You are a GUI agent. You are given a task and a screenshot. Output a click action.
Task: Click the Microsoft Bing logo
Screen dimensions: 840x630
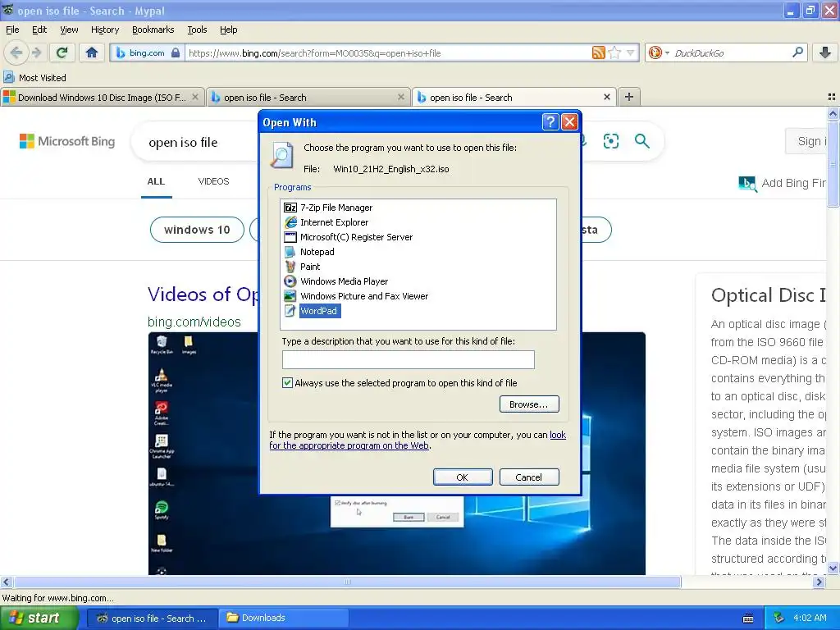click(x=67, y=141)
